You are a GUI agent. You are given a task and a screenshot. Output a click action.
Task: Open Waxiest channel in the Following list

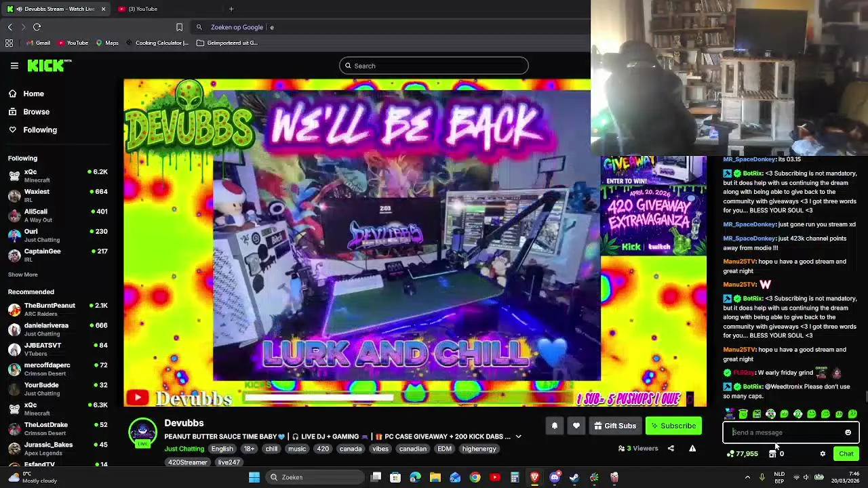tap(58, 196)
